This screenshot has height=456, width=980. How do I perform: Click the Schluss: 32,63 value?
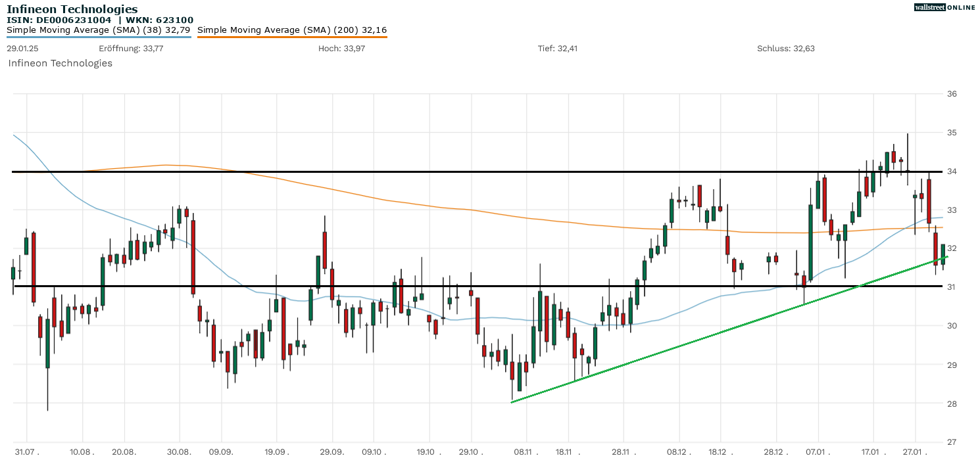(786, 49)
